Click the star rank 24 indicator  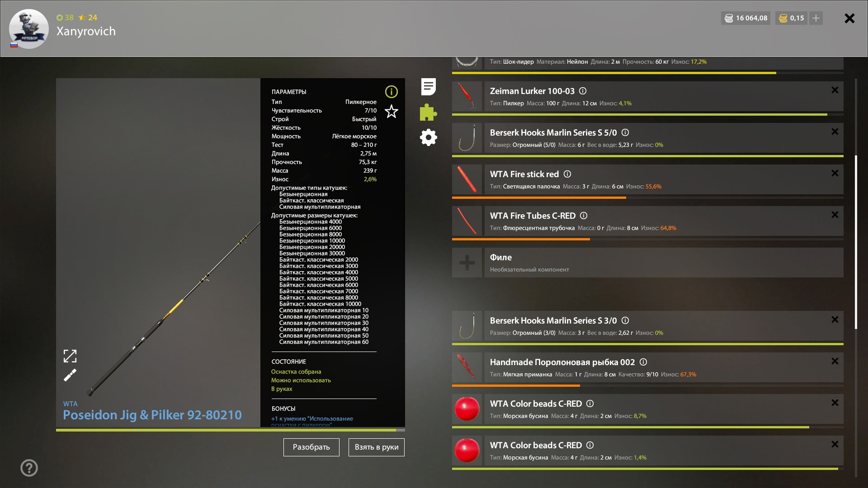[x=88, y=18]
